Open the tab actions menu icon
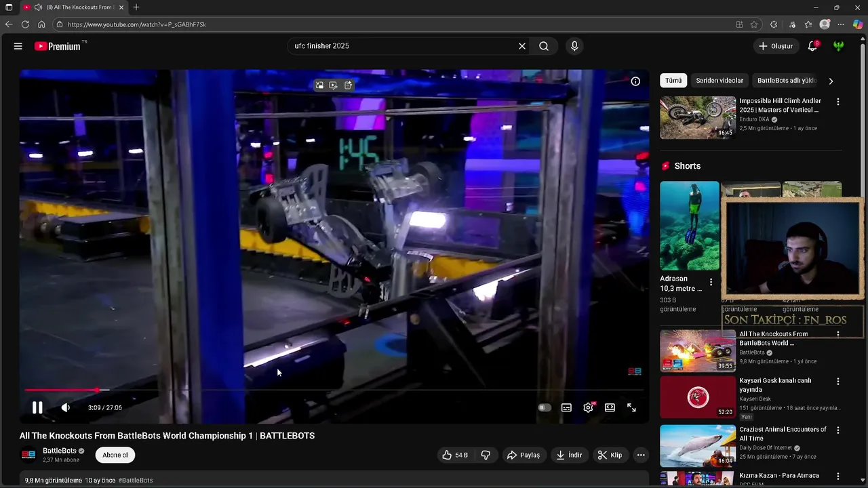 pos(9,7)
